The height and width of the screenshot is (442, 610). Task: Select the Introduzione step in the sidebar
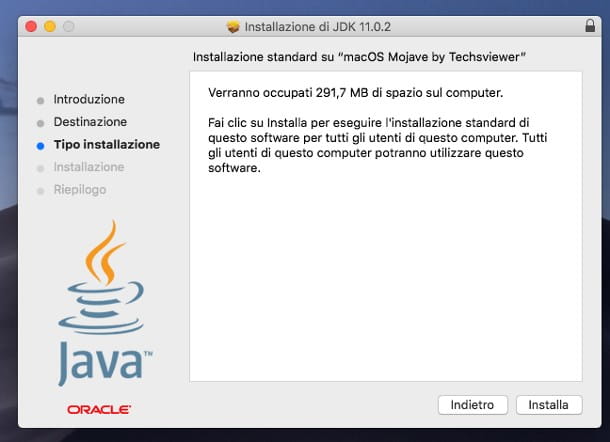point(89,100)
